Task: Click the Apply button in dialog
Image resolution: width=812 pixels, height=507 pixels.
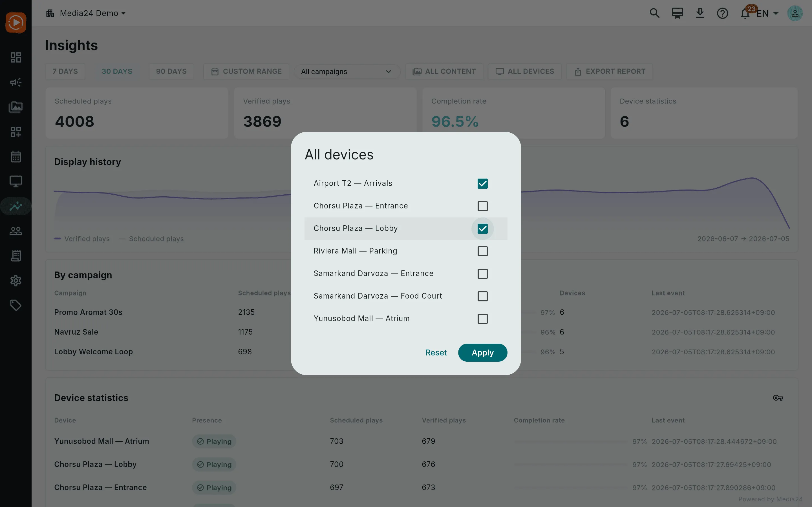Action: pyautogui.click(x=482, y=353)
